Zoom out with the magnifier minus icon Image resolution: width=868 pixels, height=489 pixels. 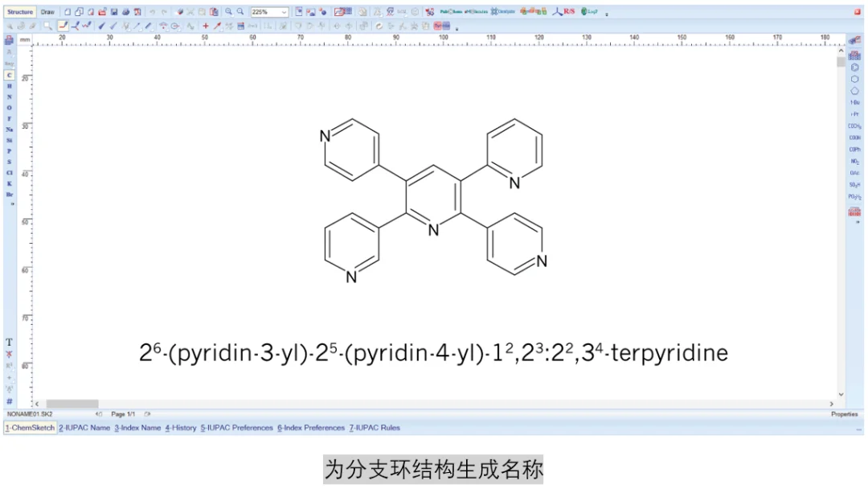tap(240, 11)
